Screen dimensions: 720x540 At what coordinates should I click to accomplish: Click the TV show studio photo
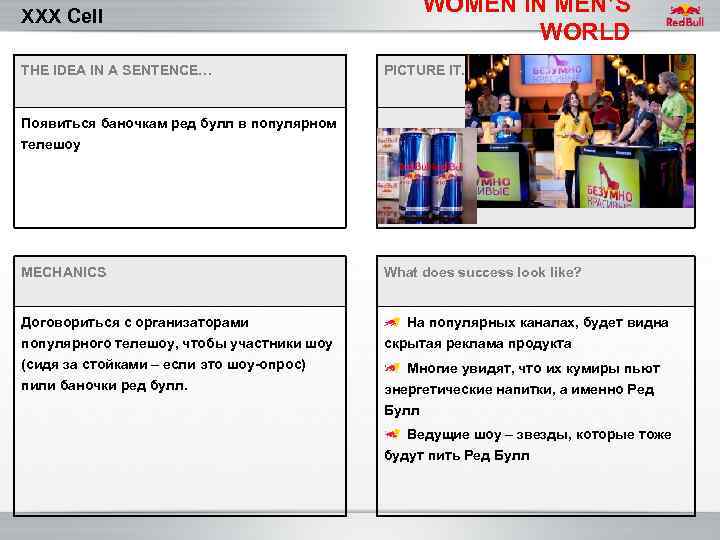click(x=580, y=131)
